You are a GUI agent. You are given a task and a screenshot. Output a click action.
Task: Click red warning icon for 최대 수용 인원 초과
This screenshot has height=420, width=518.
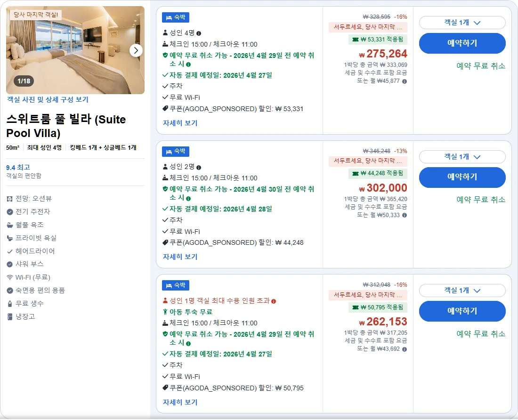(274, 301)
